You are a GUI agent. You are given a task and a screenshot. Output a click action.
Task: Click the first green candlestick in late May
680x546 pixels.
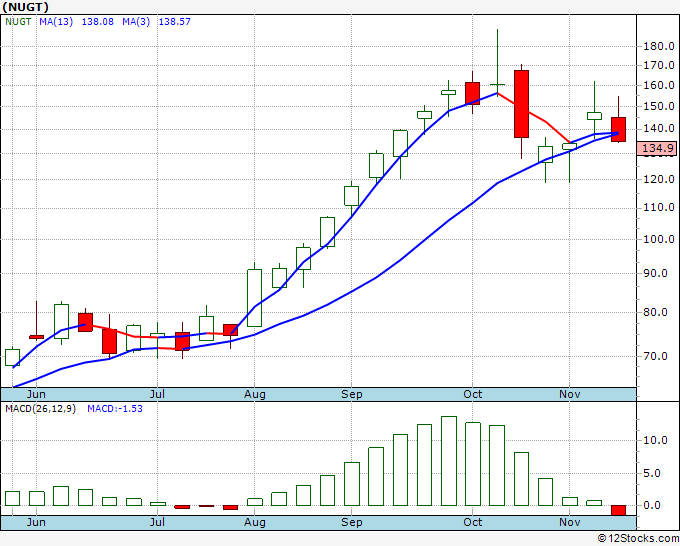point(12,357)
